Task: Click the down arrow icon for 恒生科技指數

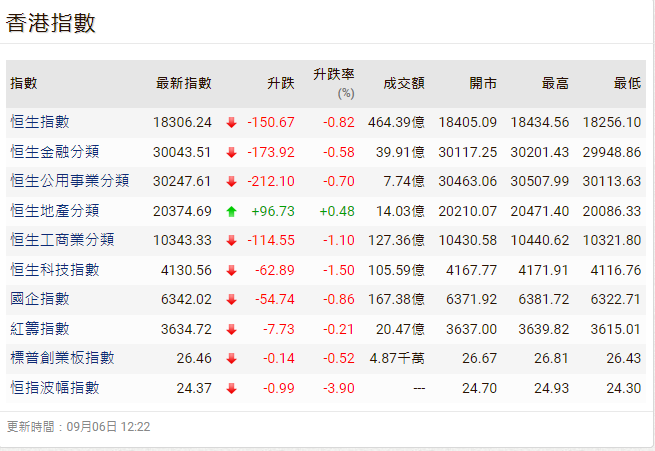Action: point(231,270)
